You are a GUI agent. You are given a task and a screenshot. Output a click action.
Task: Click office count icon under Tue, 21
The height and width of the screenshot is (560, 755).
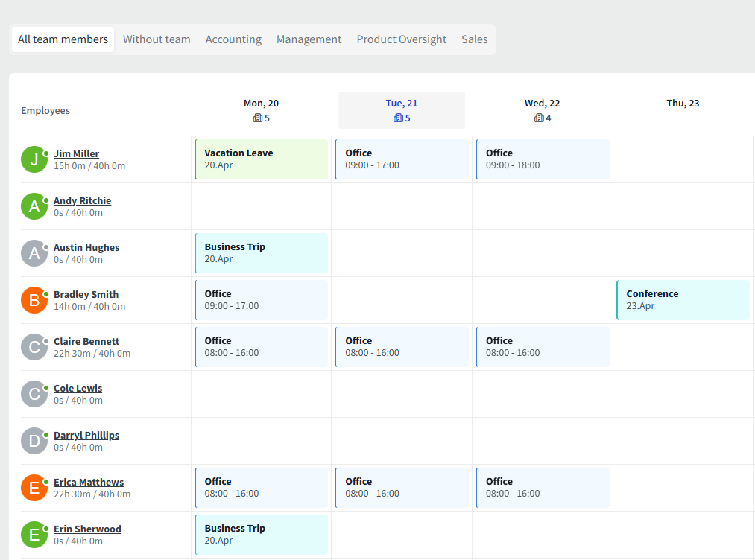pyautogui.click(x=398, y=118)
